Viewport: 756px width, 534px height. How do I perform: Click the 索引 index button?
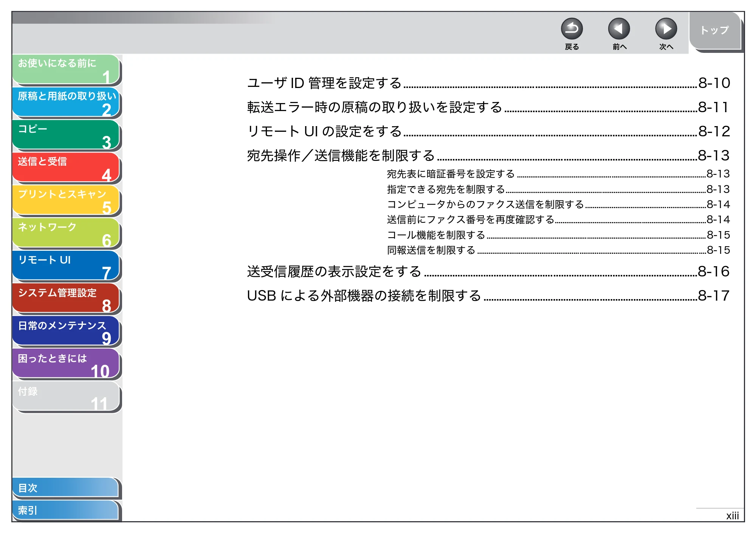click(65, 510)
